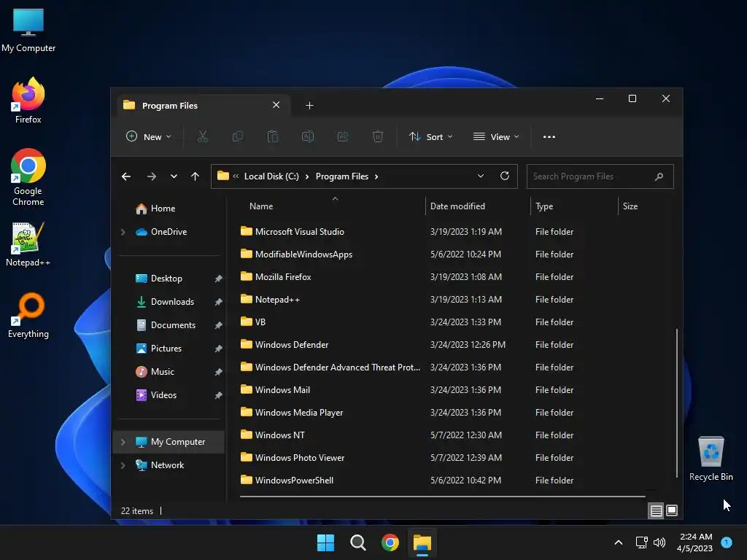Go forward with the right arrow
The height and width of the screenshot is (560, 747).
tap(152, 176)
